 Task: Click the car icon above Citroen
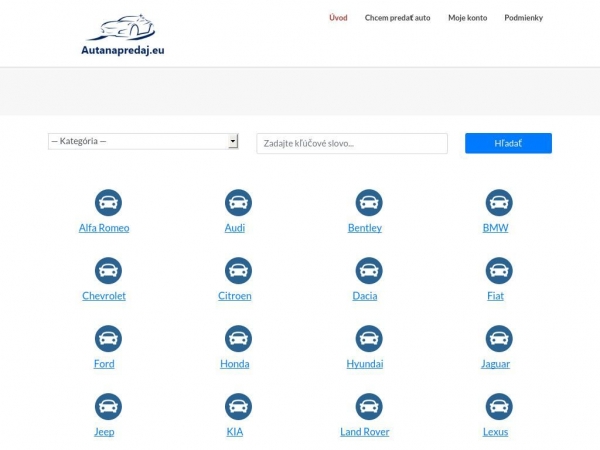tap(238, 271)
